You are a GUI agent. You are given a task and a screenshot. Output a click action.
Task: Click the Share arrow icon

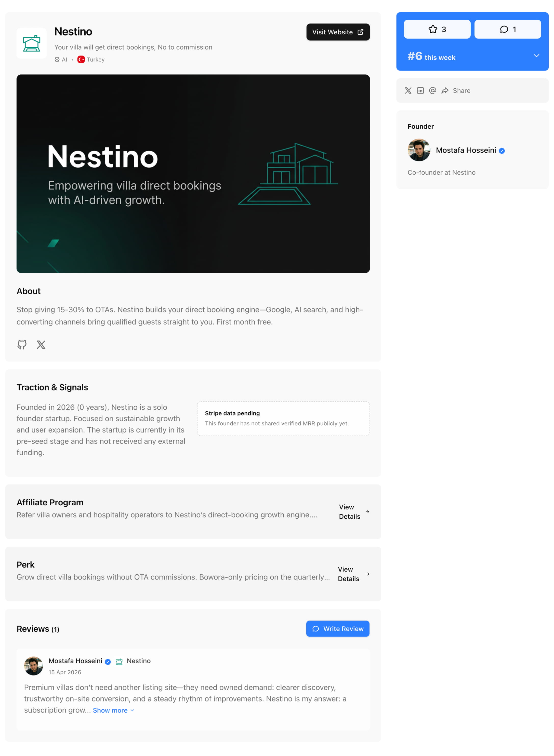point(445,90)
